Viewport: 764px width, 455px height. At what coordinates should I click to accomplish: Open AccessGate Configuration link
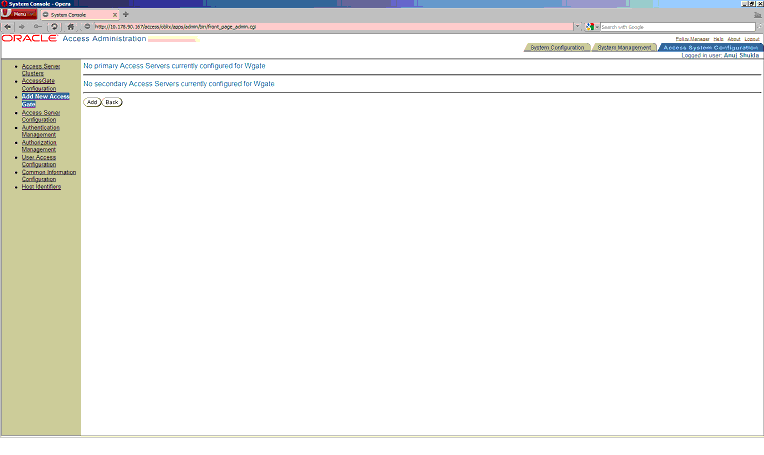point(38,85)
